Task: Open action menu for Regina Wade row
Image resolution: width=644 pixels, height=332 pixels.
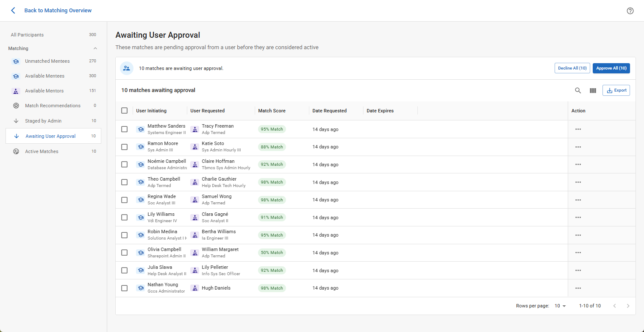Action: (578, 200)
